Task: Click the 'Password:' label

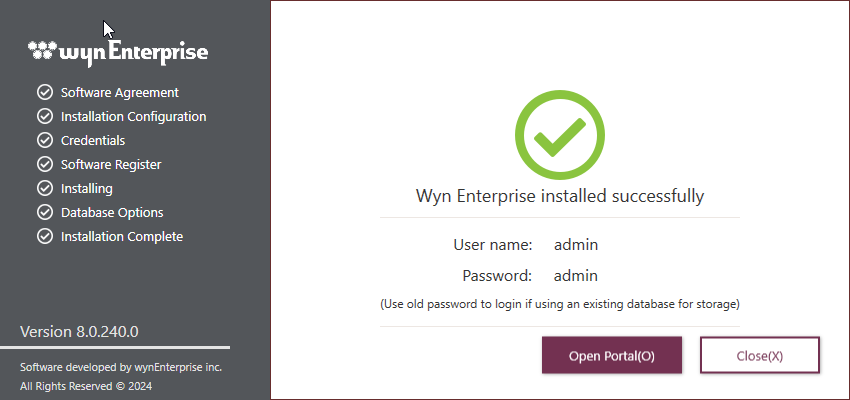Action: 497,276
